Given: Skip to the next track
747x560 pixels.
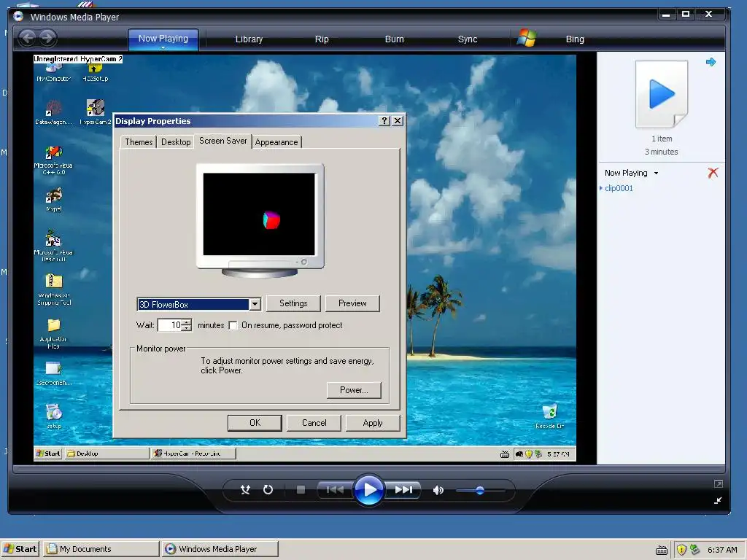Looking at the screenshot, I should (x=403, y=489).
